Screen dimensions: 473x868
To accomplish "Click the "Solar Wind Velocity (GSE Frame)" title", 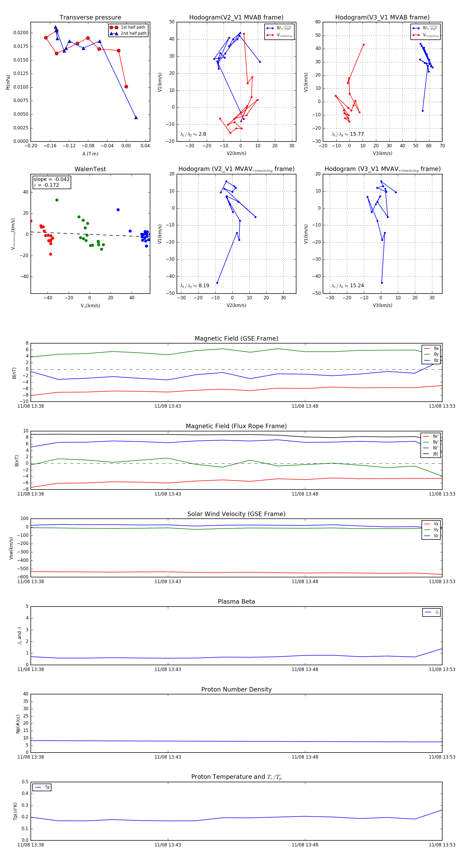I will tap(236, 514).
